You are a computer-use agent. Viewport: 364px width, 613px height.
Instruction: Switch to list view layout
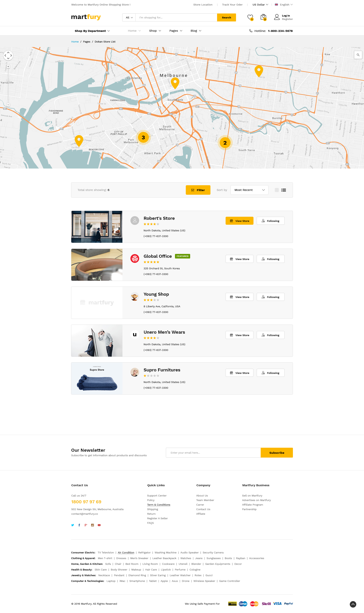point(284,190)
